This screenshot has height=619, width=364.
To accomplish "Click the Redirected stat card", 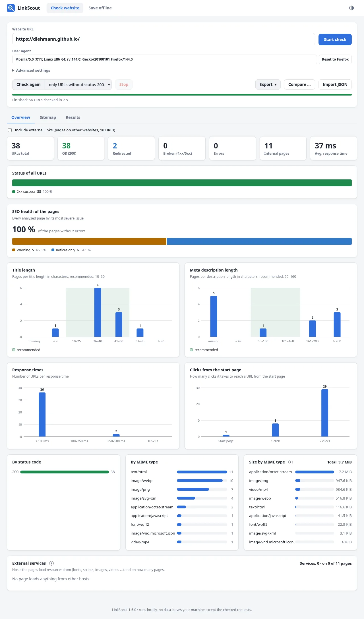I will point(131,148).
